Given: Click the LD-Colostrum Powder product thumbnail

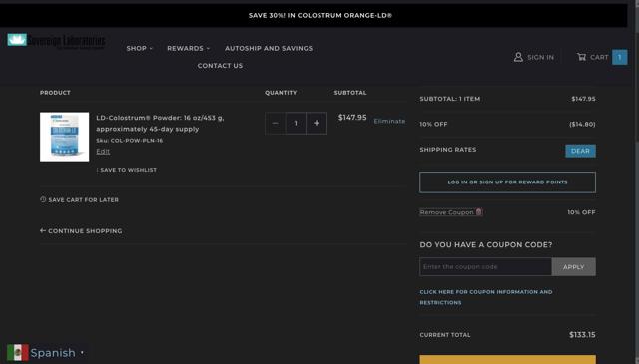Looking at the screenshot, I should 64,137.
